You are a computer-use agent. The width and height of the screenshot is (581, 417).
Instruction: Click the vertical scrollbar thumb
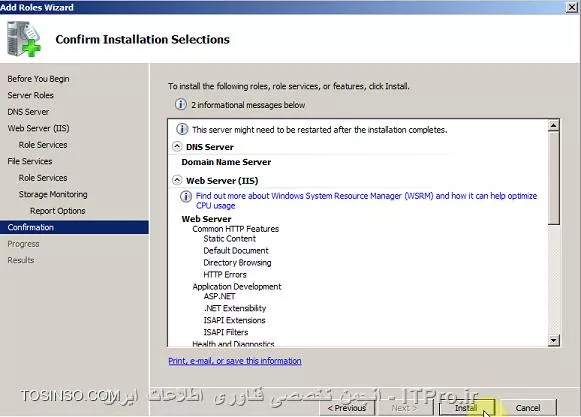click(553, 178)
